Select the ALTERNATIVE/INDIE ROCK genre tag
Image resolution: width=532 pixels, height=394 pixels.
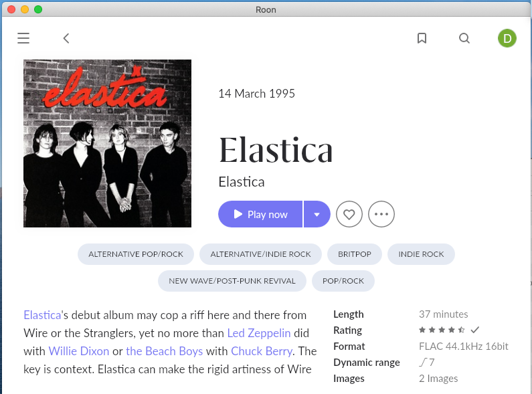click(260, 254)
